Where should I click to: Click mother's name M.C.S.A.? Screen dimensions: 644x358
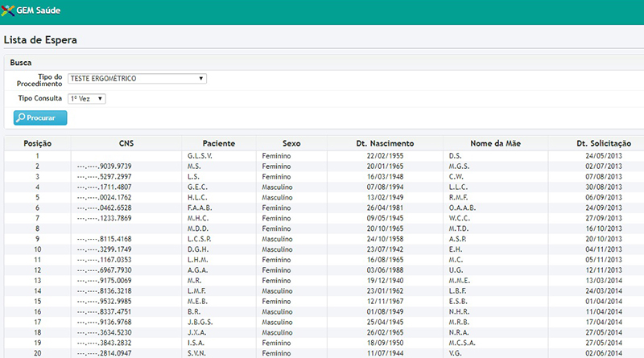pyautogui.click(x=462, y=343)
